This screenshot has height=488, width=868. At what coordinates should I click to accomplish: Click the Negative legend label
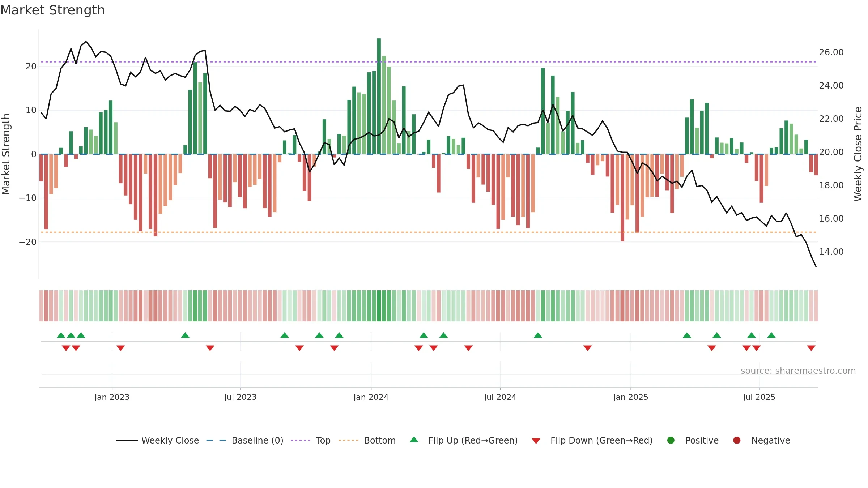(x=771, y=440)
